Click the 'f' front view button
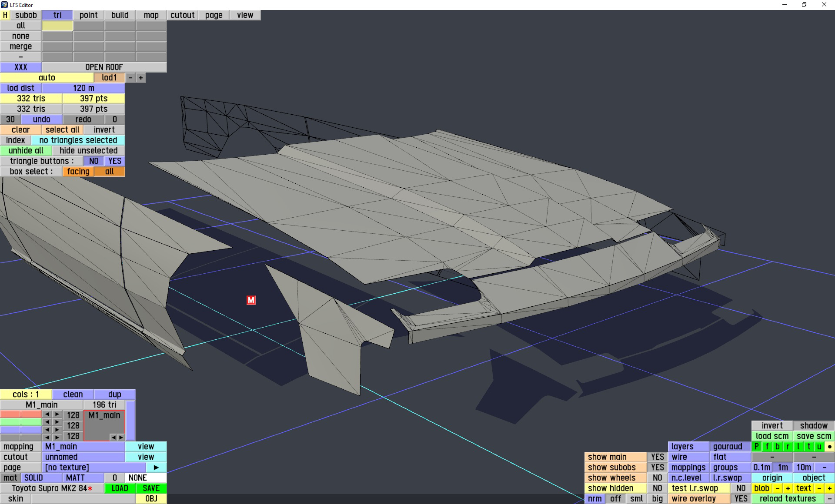The image size is (835, 504). pyautogui.click(x=767, y=446)
